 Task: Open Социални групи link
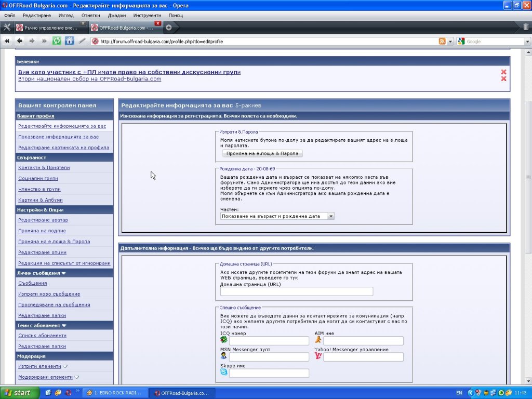point(38,179)
